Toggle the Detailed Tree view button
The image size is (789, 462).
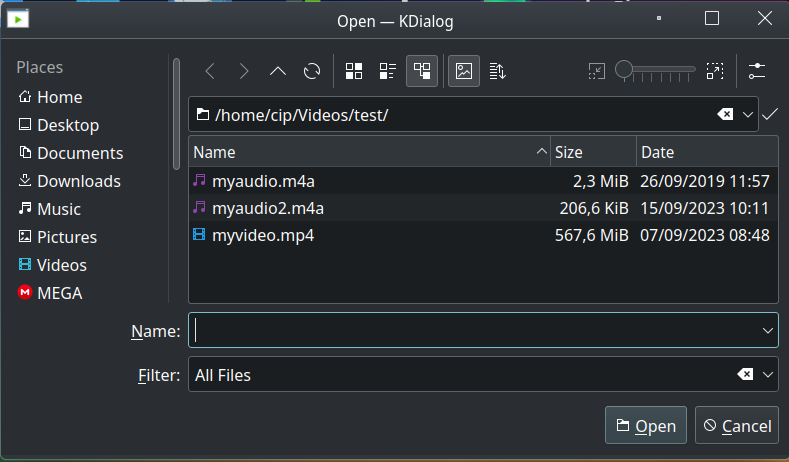tap(422, 71)
